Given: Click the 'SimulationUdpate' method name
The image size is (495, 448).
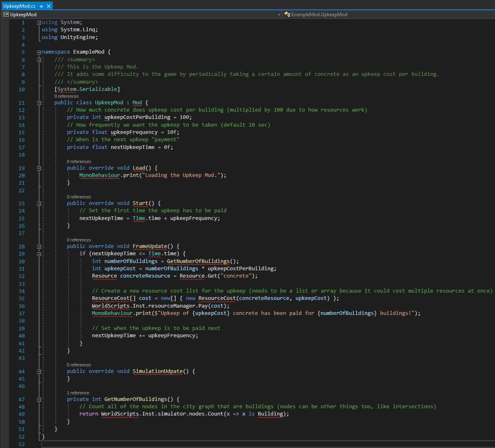Looking at the screenshot, I should [x=158, y=371].
